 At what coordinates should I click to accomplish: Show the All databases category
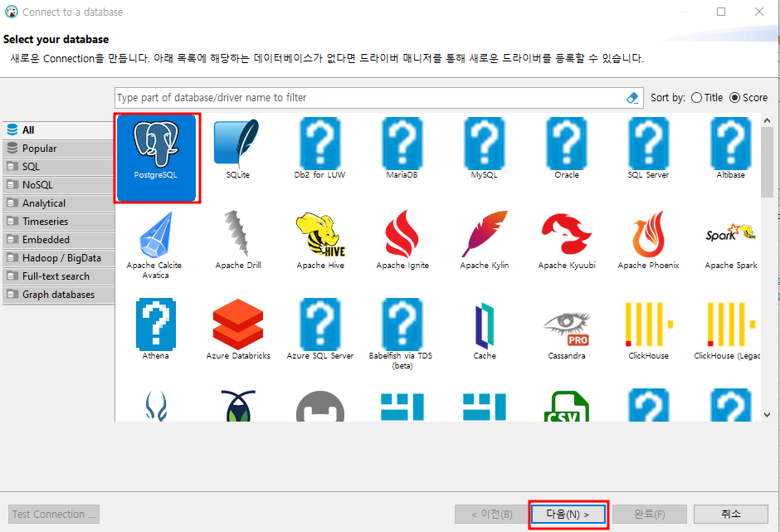pos(58,130)
